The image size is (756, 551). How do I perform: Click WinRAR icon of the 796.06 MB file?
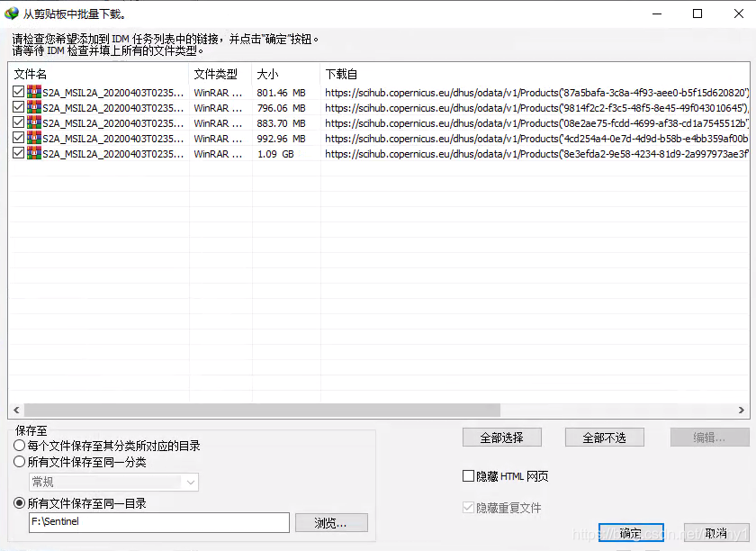click(x=34, y=107)
